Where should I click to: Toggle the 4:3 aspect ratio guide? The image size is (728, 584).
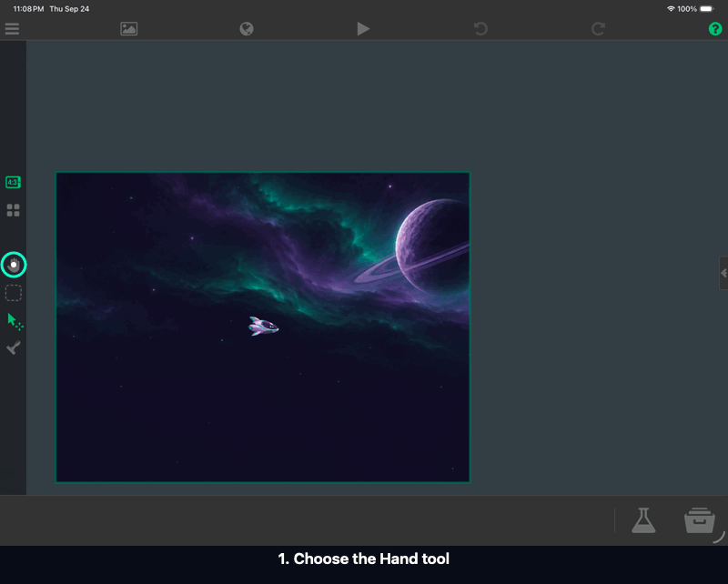(13, 182)
